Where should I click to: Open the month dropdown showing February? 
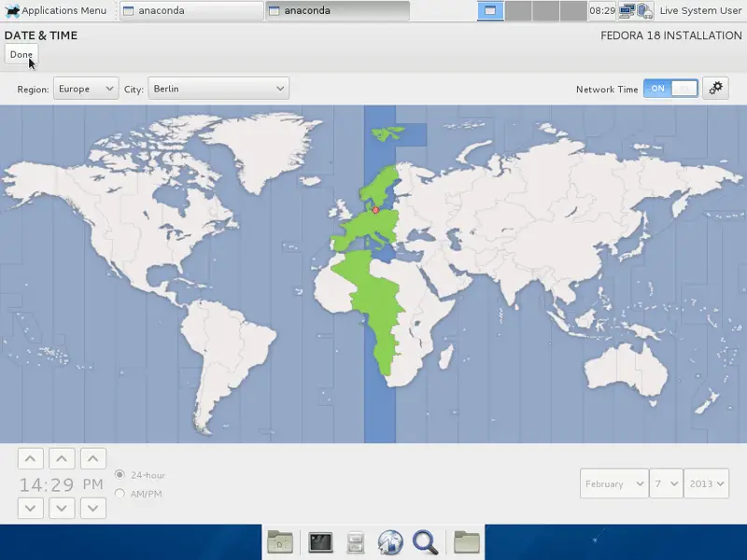[x=614, y=483]
